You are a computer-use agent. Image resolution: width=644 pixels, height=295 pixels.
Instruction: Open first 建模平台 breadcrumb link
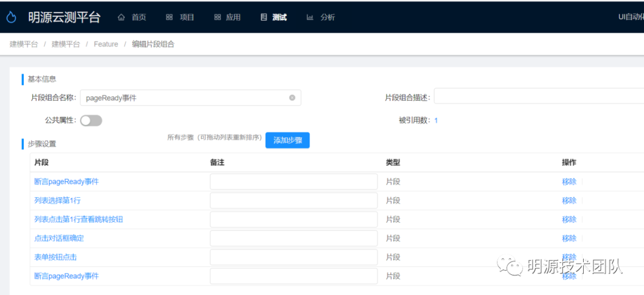click(x=24, y=44)
